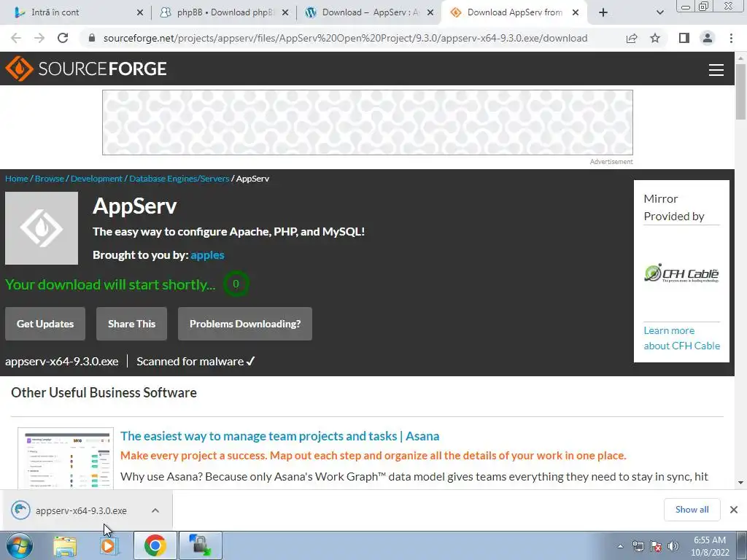This screenshot has height=560, width=747.
Task: Close the 'Download AppServ from' SourceForge tab
Action: click(x=576, y=12)
